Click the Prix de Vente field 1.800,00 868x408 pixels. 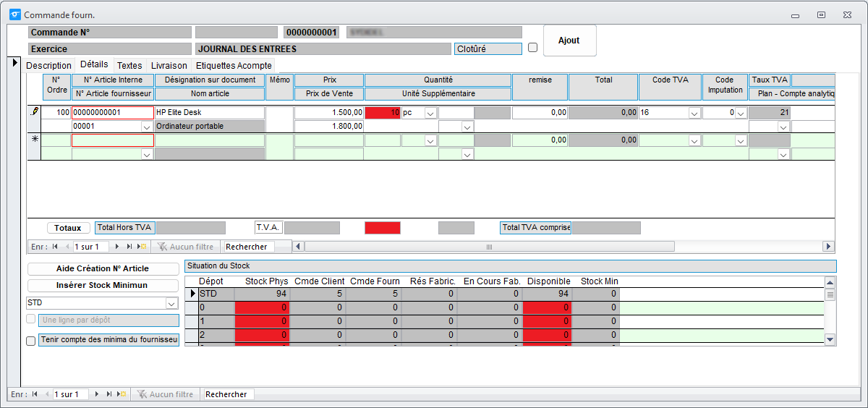coord(329,126)
